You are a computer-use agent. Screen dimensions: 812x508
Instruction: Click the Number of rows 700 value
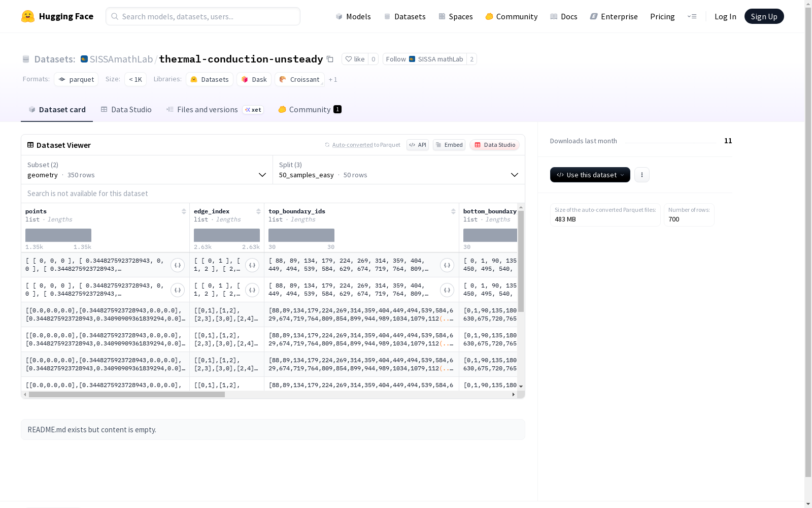point(673,219)
